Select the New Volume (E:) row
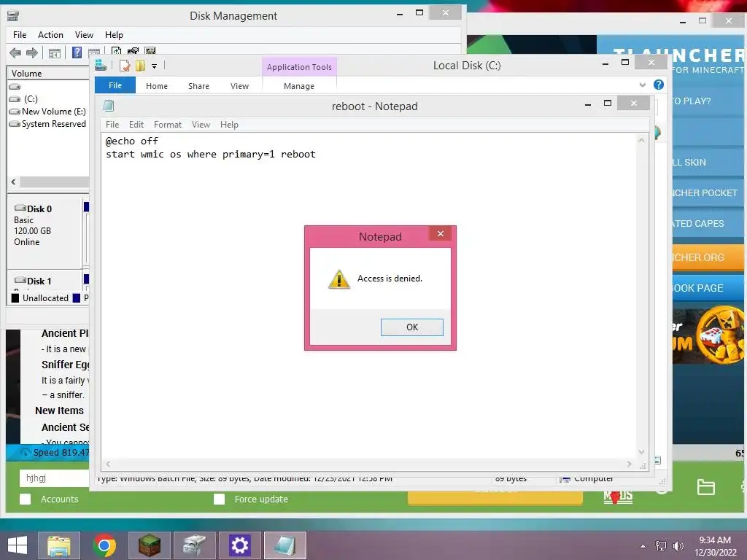Viewport: 747px width, 560px height. point(47,112)
